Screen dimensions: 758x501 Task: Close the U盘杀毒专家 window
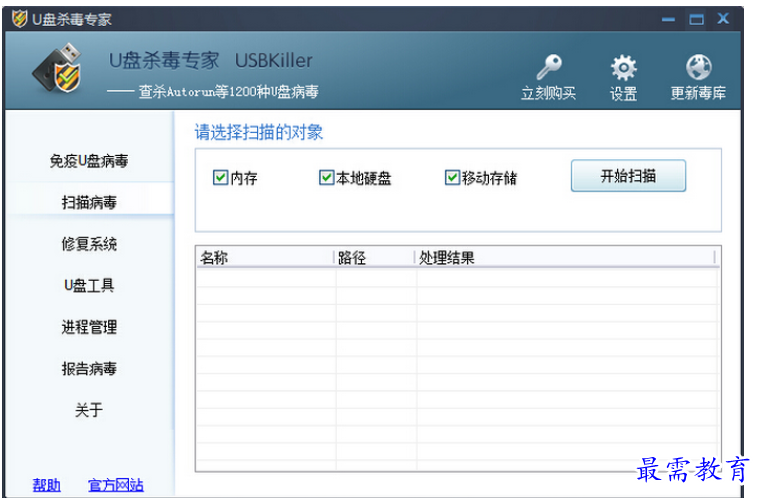point(724,18)
